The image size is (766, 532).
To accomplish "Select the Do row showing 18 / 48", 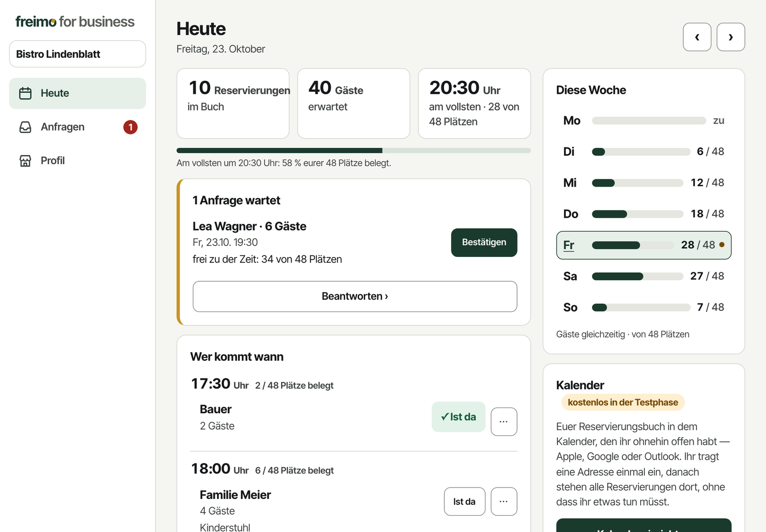I will tap(644, 214).
